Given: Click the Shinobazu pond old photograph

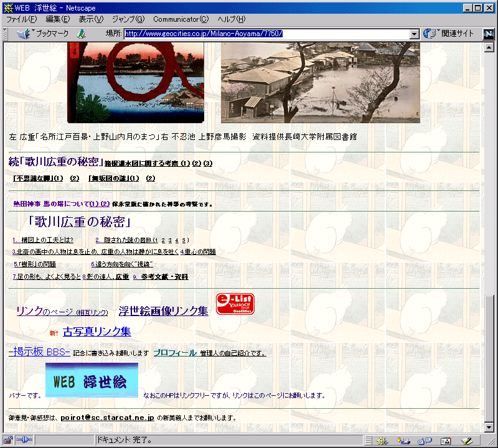Looking at the screenshot, I should point(321,83).
